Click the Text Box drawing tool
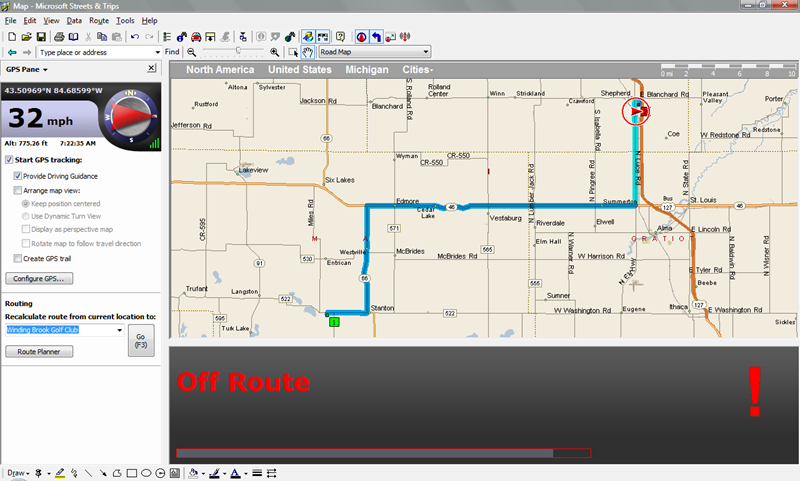 click(174, 473)
